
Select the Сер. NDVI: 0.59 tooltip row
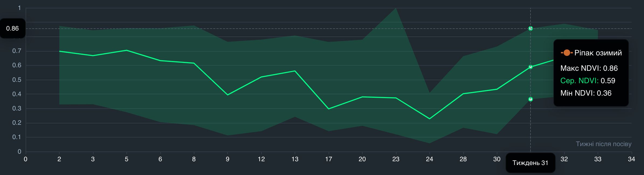click(587, 81)
